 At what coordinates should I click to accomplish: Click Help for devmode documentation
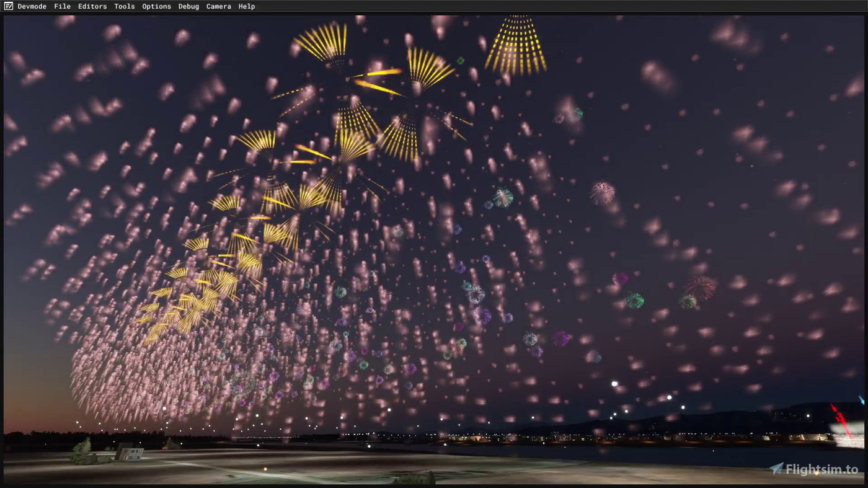(x=246, y=6)
